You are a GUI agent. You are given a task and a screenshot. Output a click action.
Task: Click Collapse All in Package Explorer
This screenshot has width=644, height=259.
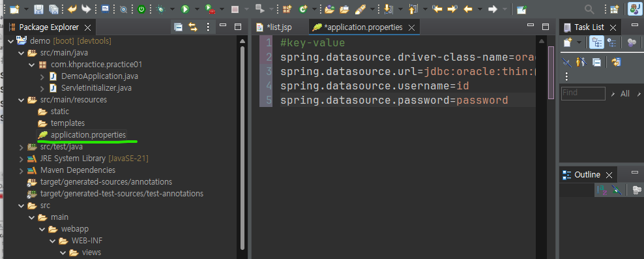point(178,27)
